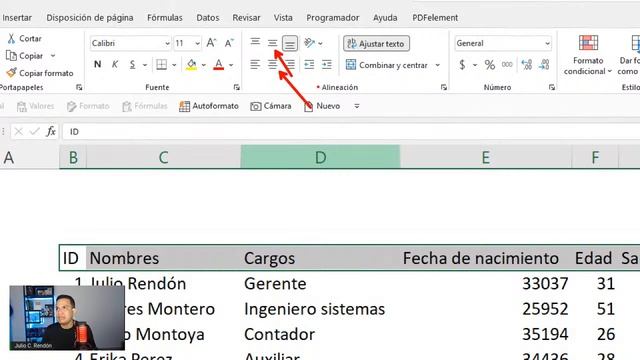Open the Programador tab
Image resolution: width=640 pixels, height=360 pixels.
pos(333,18)
